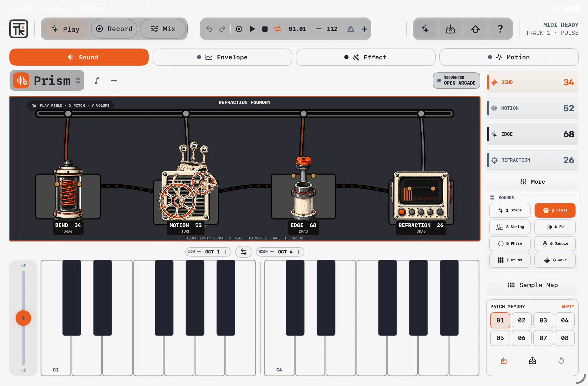Choose sound 3 String
Image resolution: width=588 pixels, height=386 pixels.
pos(510,227)
